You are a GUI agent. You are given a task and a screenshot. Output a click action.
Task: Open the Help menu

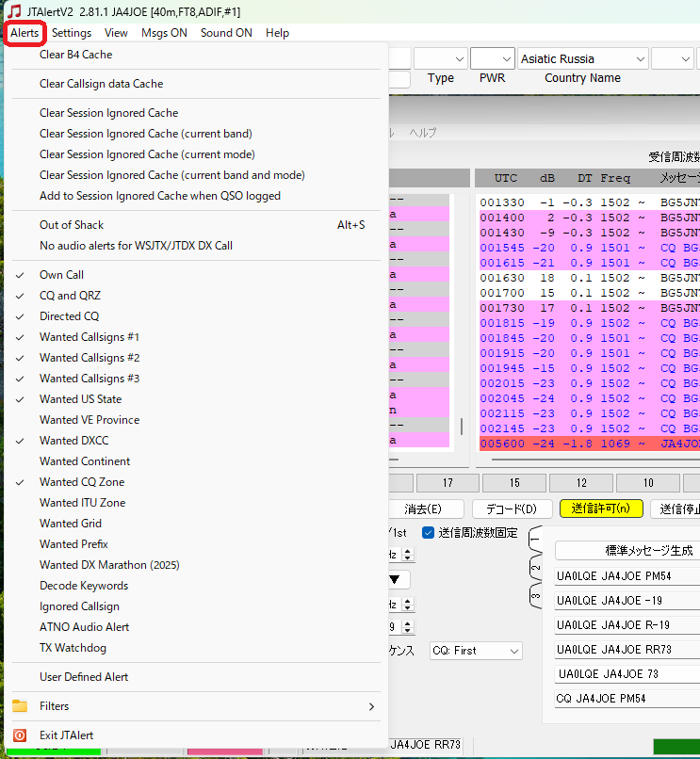[x=278, y=33]
